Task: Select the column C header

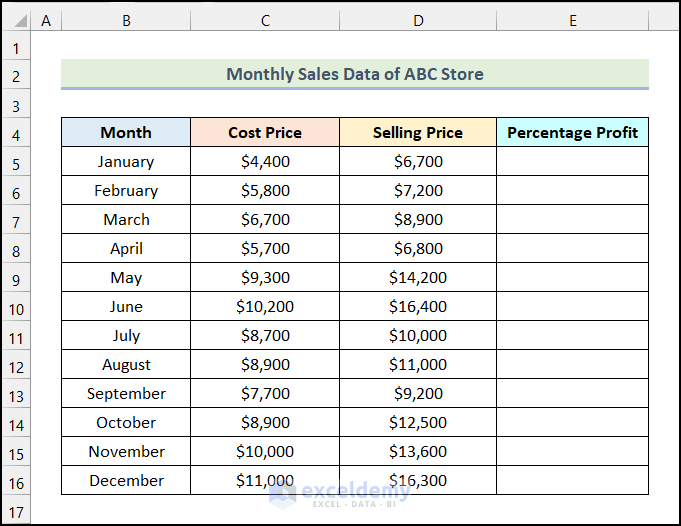Action: [265, 20]
